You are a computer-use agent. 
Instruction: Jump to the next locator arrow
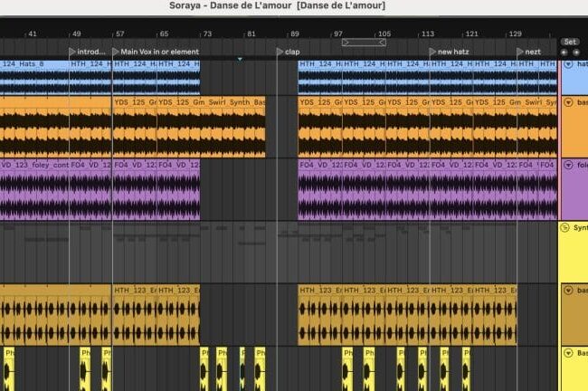pos(574,52)
